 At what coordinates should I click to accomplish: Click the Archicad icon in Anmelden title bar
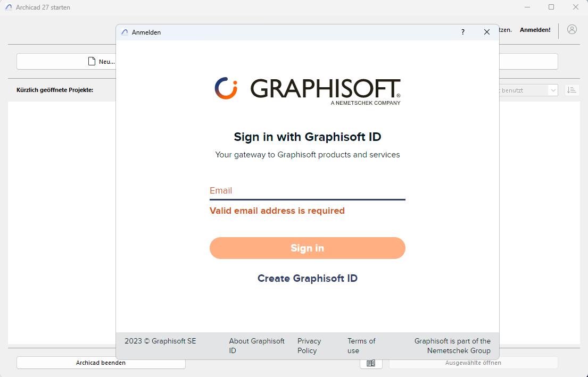pos(125,32)
